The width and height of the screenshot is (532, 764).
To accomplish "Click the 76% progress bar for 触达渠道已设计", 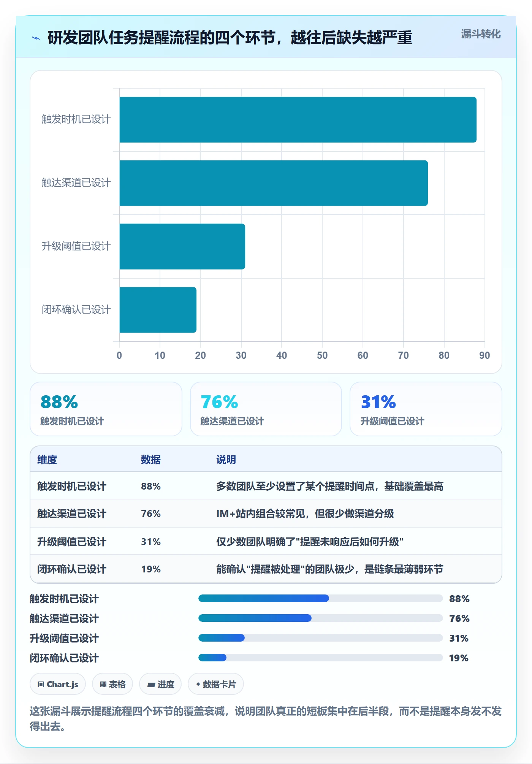I will 321,618.
